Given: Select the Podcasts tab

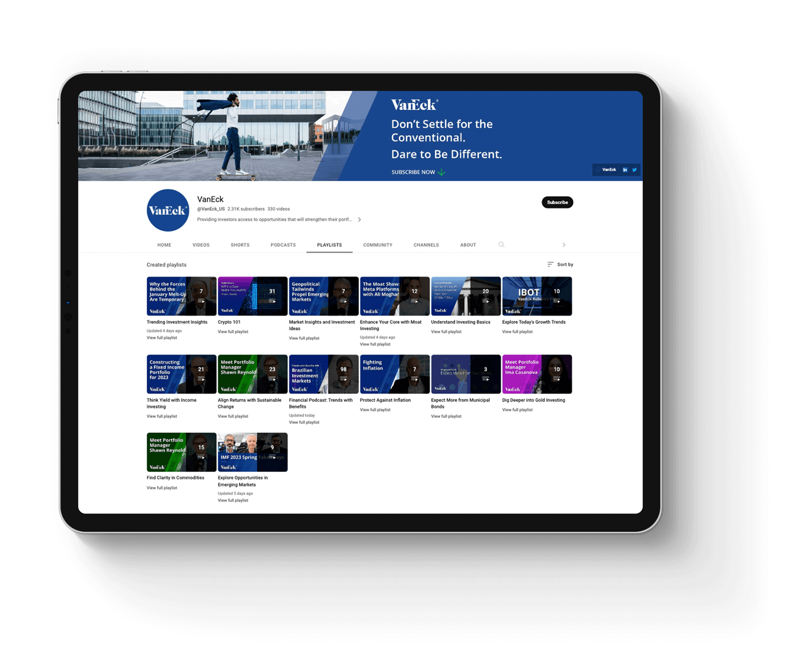Looking at the screenshot, I should (283, 245).
